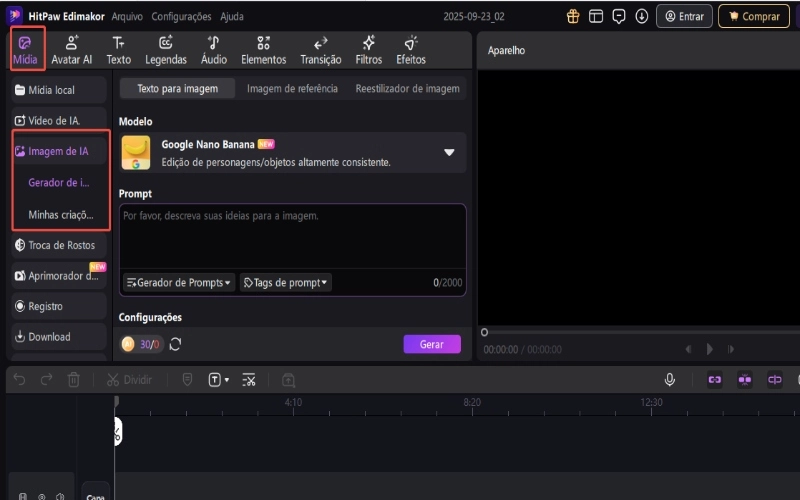800x500 pixels.
Task: Expand the Google Nano Banana model dropdown
Action: tap(449, 153)
